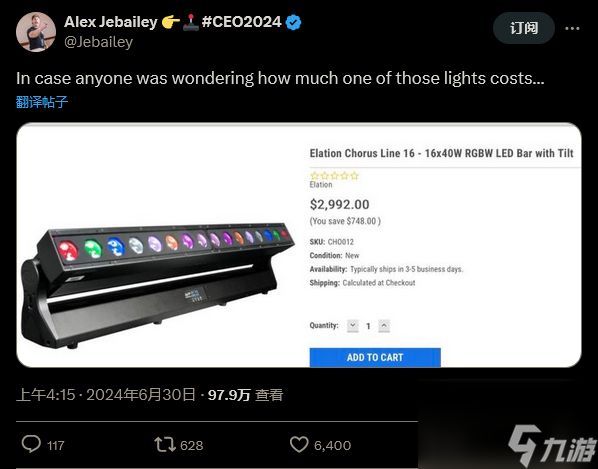Like the post with heart icon
Image resolution: width=598 pixels, height=469 pixels.
[299, 445]
